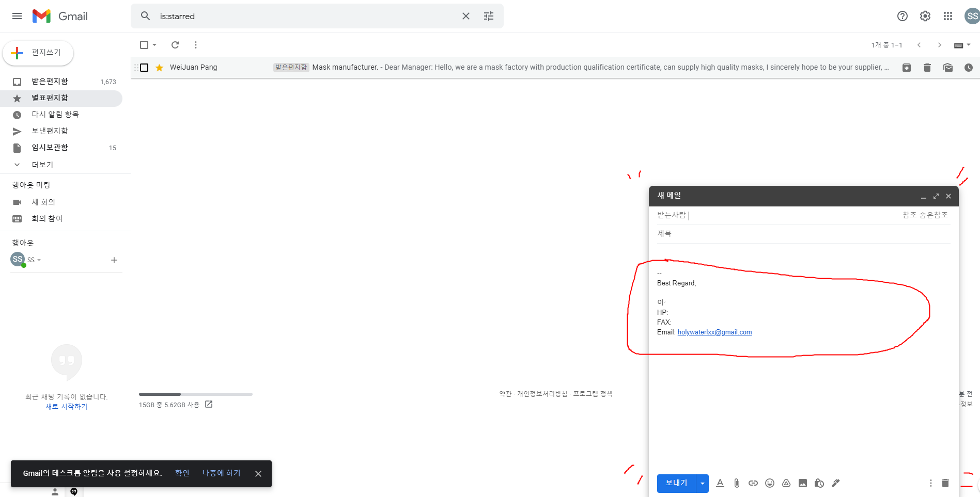Insert signature with pen icon

[x=836, y=483]
